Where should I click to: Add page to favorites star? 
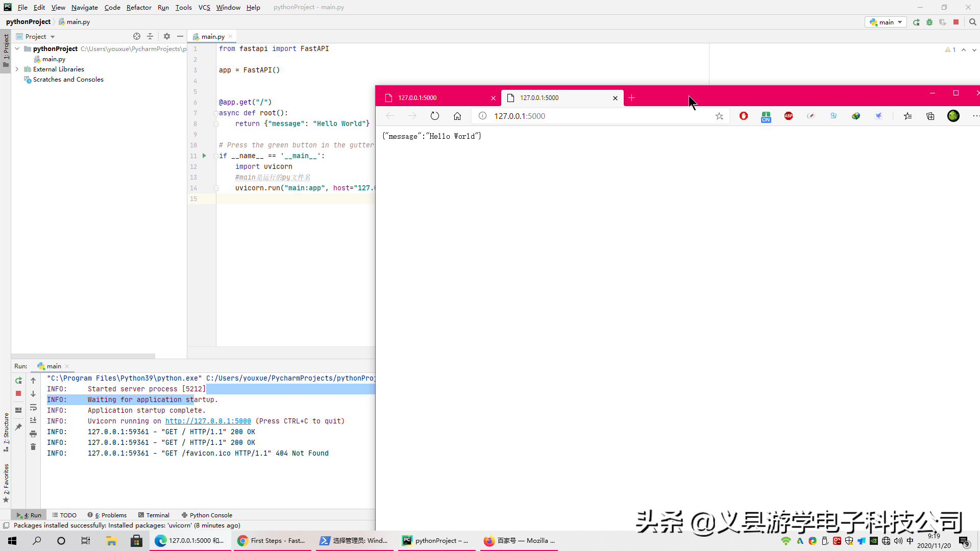[x=719, y=116]
